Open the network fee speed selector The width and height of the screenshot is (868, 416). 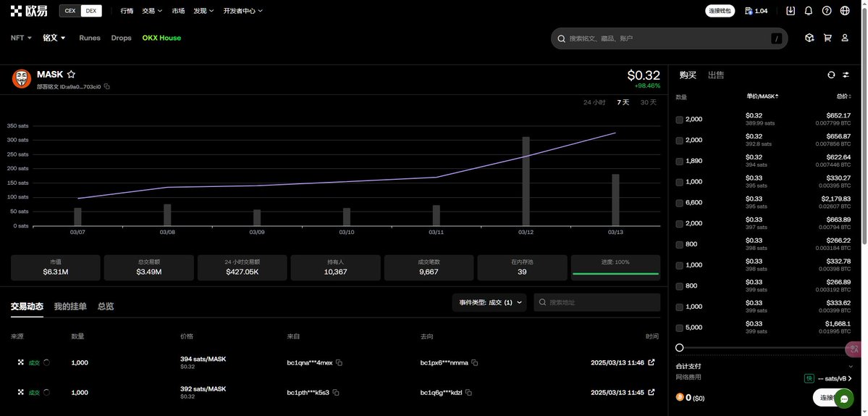point(827,378)
